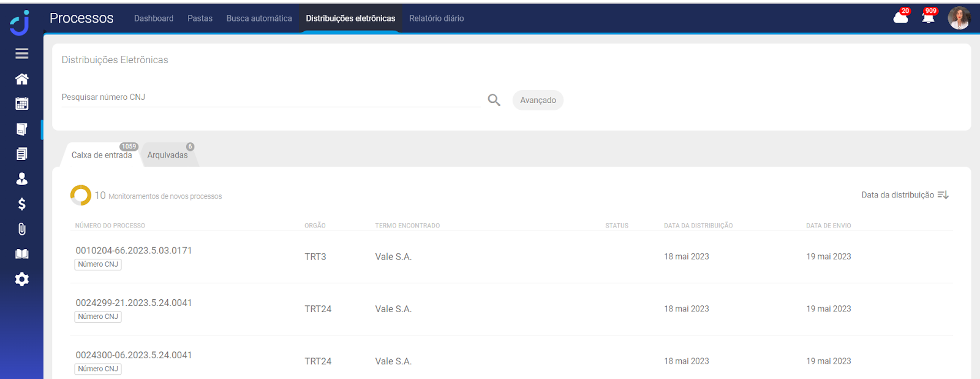The image size is (980, 379).
Task: Select the Busca automática menu item
Action: [259, 18]
